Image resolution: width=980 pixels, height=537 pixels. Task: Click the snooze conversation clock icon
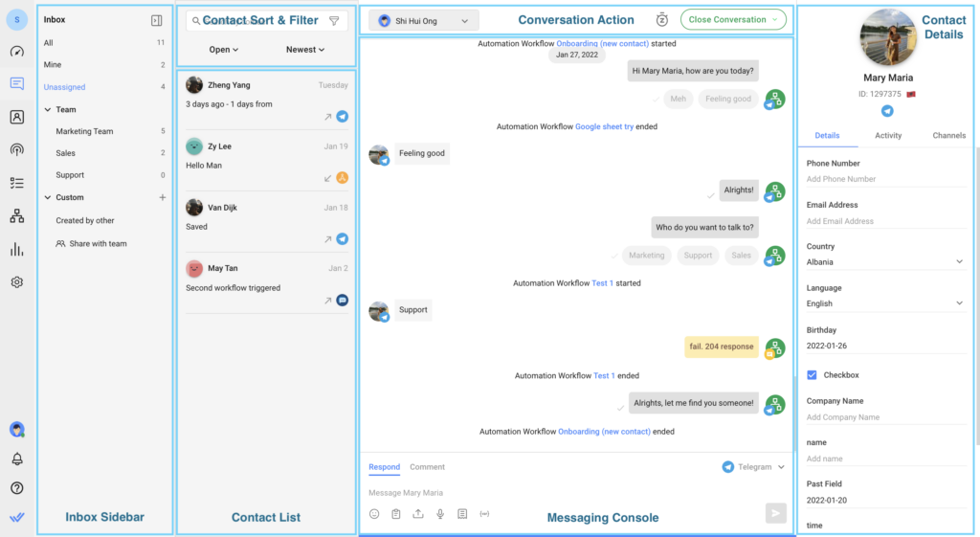(x=662, y=20)
